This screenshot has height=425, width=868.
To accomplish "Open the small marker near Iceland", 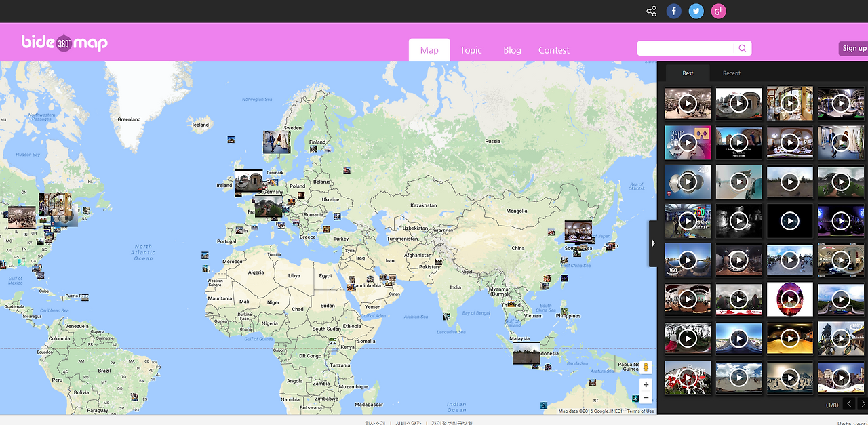I will (231, 140).
